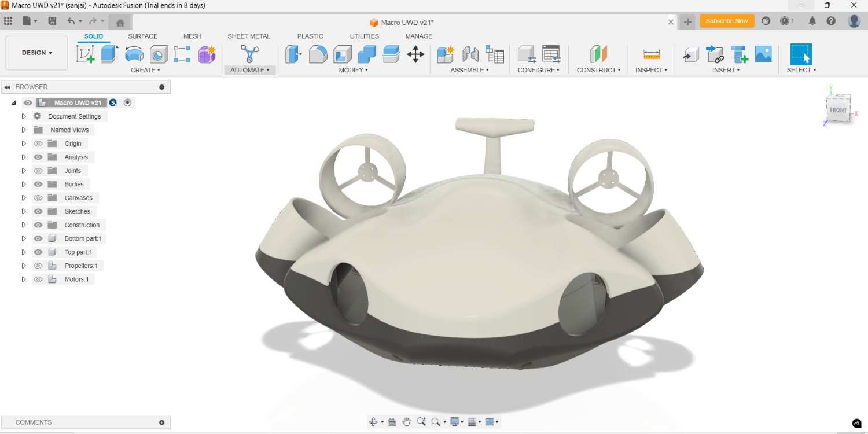Open the DESIGN workspace dropdown
The width and height of the screenshot is (868, 434).
[x=36, y=53]
